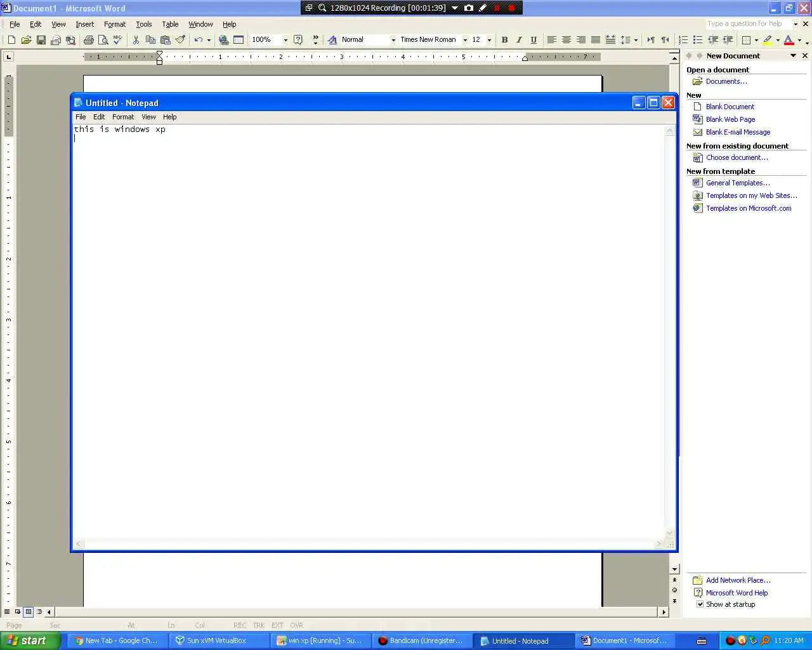Open Word's Tools menu
Screen dimensions: 812x650
tap(144, 24)
